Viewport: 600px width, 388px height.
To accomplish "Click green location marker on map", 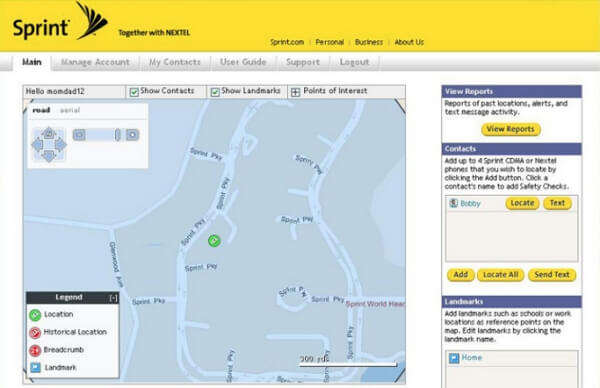I will [x=214, y=241].
